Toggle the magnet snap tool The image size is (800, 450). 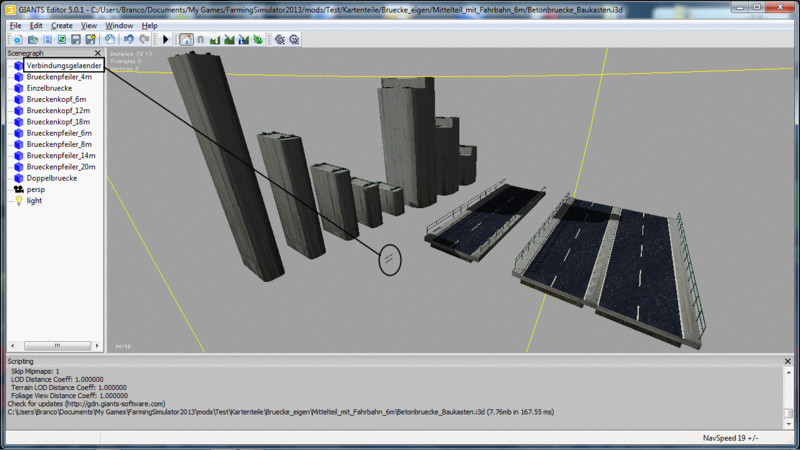200,39
